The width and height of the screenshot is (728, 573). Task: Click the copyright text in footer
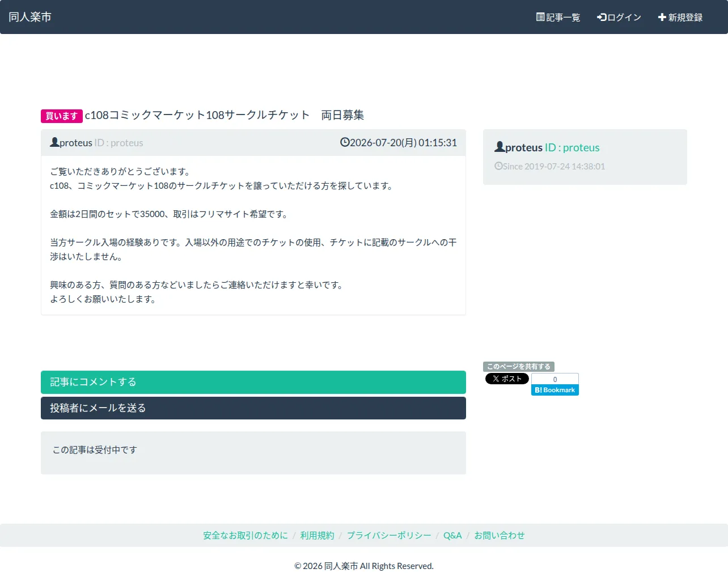pyautogui.click(x=364, y=566)
